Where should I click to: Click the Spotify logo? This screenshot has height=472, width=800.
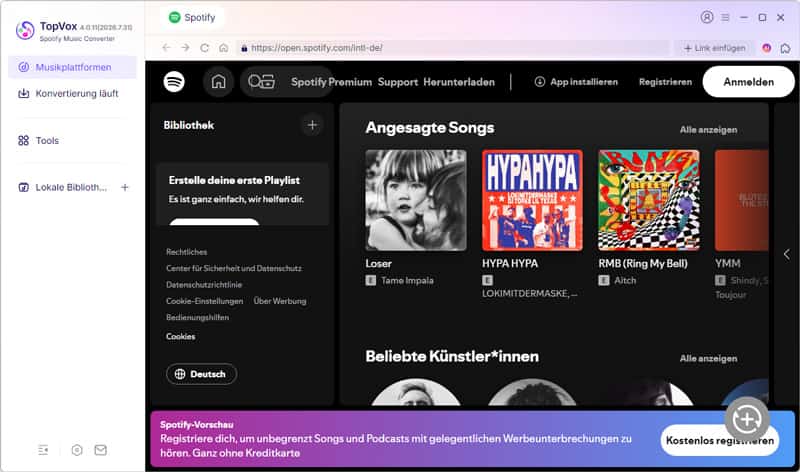click(174, 82)
